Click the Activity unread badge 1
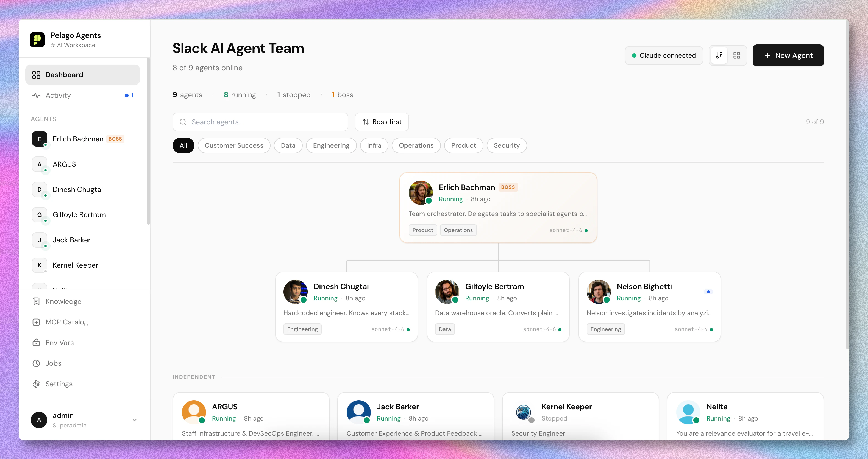The width and height of the screenshot is (868, 459). click(x=129, y=95)
